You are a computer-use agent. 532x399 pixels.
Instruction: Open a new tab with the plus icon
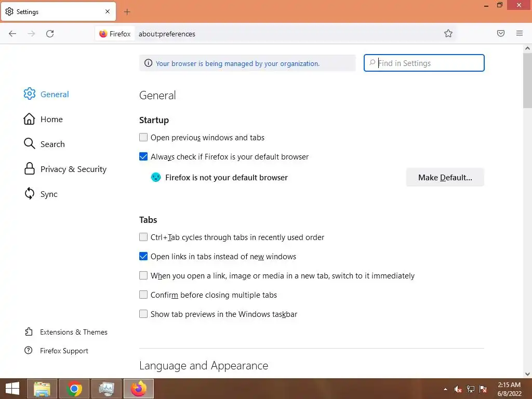(x=127, y=12)
